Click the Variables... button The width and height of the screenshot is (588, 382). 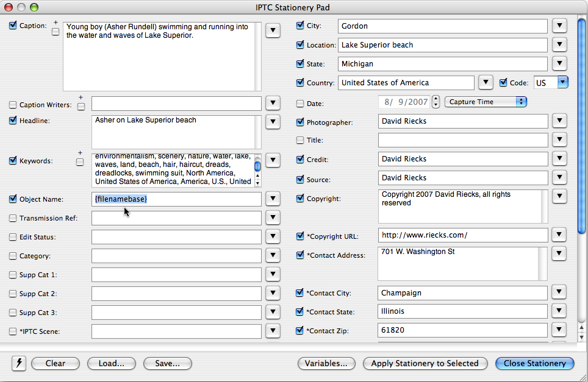click(326, 363)
